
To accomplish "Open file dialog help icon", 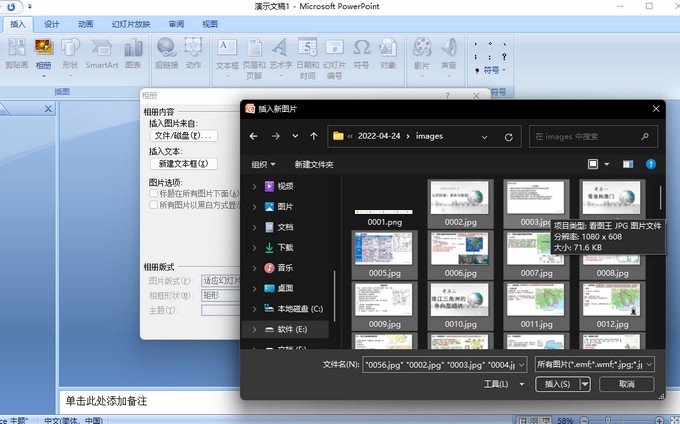I will pyautogui.click(x=651, y=164).
